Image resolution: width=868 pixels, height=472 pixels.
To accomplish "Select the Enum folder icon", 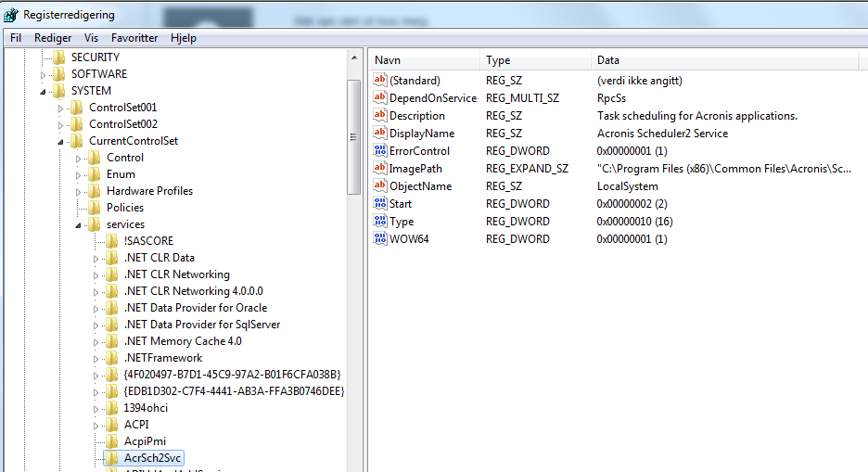I will coord(95,174).
